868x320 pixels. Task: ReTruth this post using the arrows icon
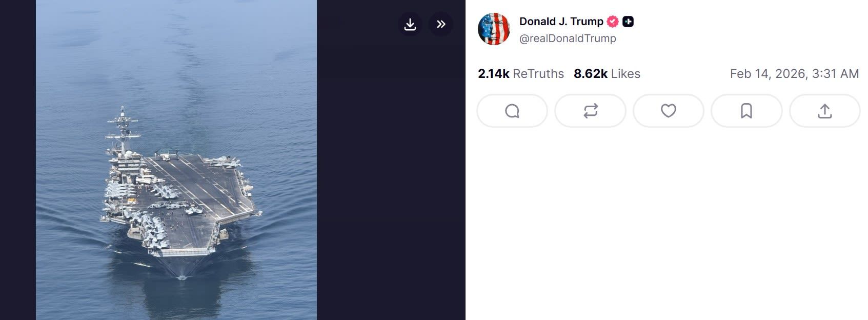click(x=590, y=111)
